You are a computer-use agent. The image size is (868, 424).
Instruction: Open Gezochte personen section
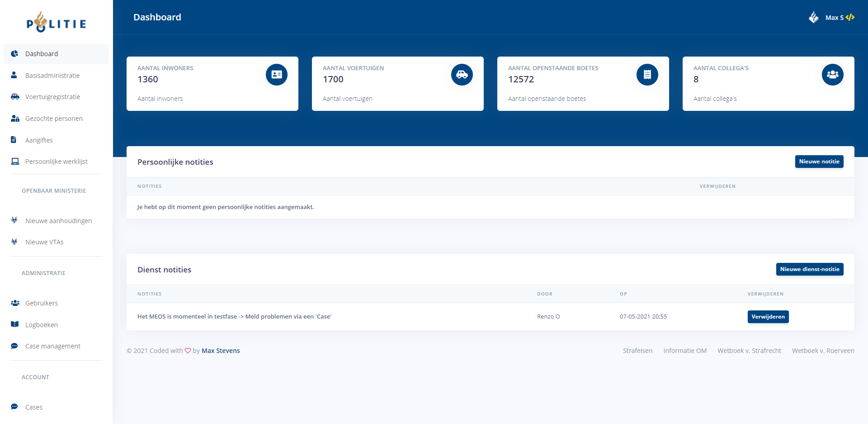54,119
